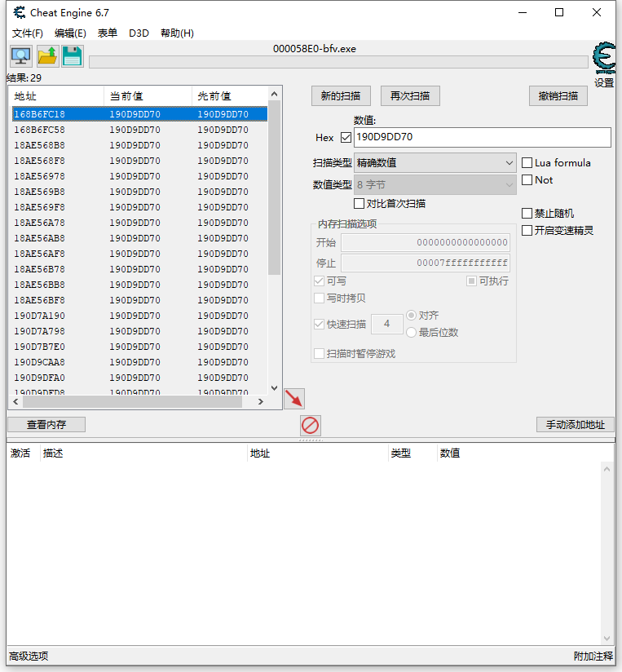
Task: Click 激活 column header in address table
Action: (23, 453)
